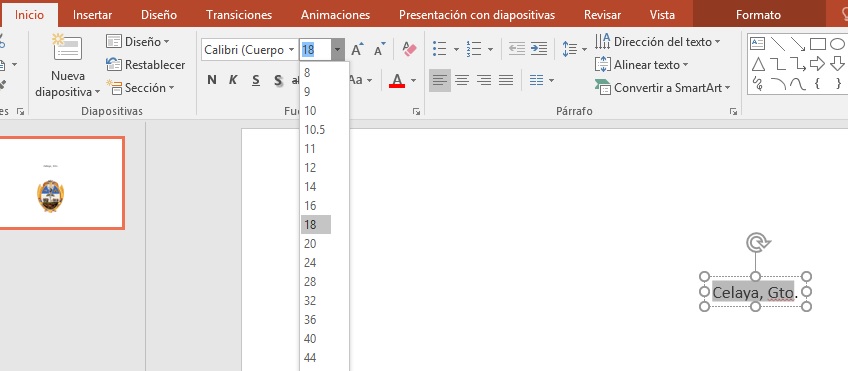Select the rectangle shape
The height and width of the screenshot is (371, 848).
pos(817,44)
